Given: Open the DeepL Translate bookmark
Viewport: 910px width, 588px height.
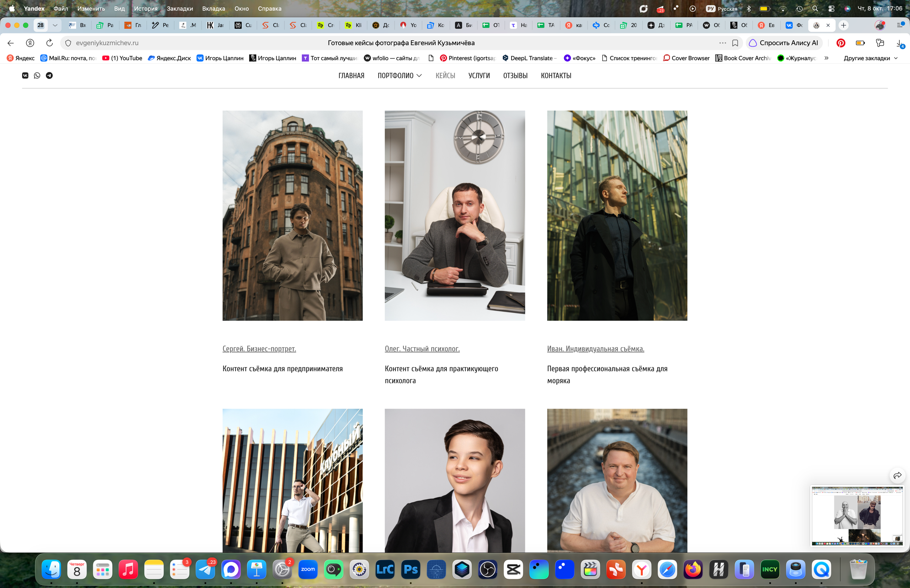Looking at the screenshot, I should (x=530, y=58).
